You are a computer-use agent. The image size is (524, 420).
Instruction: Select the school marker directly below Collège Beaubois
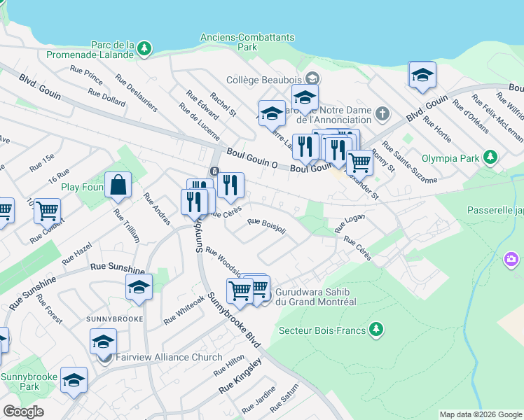pos(305,99)
